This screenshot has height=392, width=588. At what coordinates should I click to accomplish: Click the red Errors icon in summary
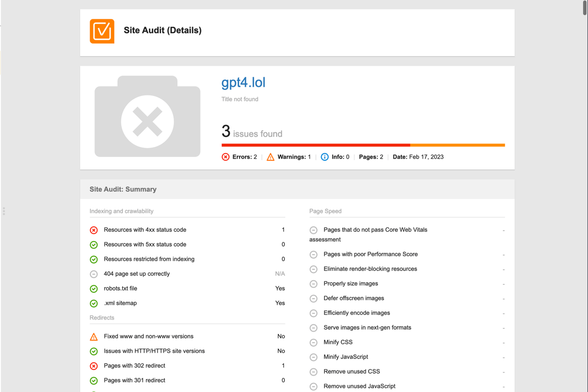click(x=225, y=157)
